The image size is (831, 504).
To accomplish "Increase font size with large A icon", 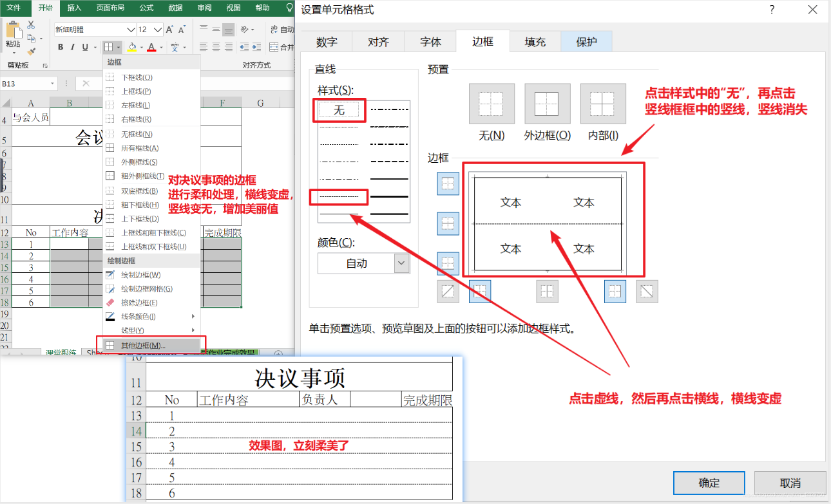I will (169, 30).
